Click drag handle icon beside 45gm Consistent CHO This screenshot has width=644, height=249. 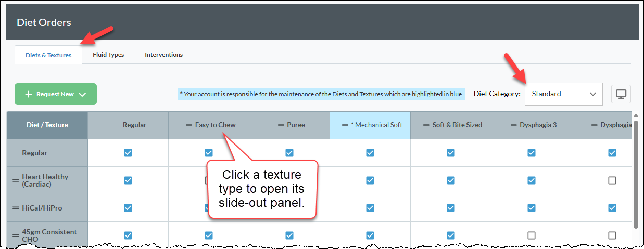(16, 235)
